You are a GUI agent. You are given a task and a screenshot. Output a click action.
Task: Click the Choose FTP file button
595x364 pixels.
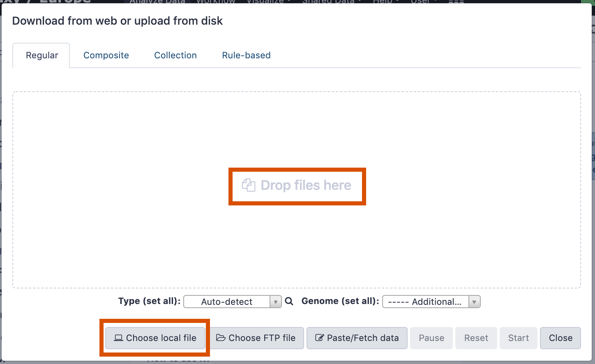256,338
